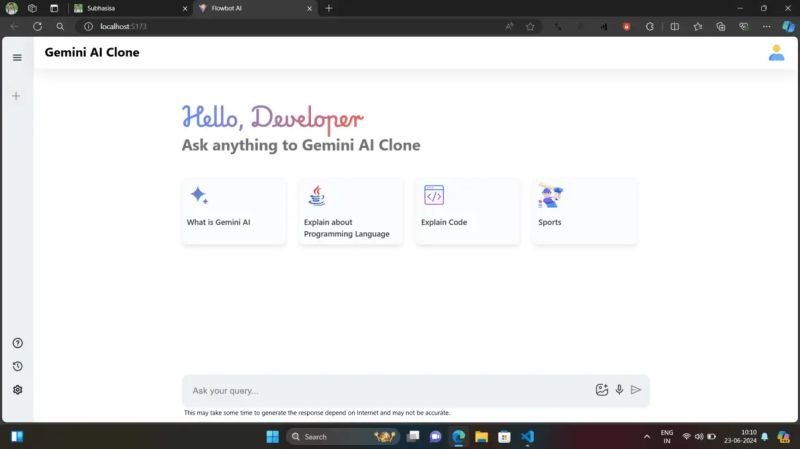Refresh the page with the reload icon
This screenshot has width=800, height=449.
click(x=37, y=27)
